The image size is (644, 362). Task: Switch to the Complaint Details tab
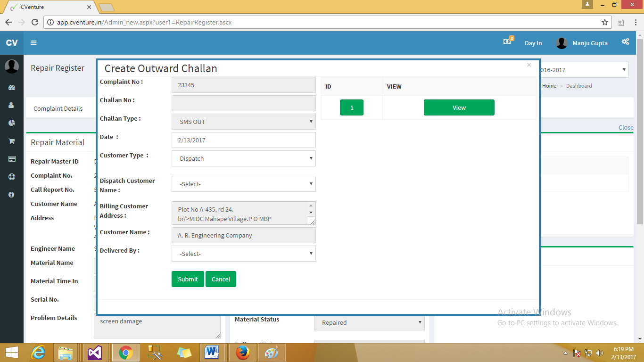pos(58,108)
